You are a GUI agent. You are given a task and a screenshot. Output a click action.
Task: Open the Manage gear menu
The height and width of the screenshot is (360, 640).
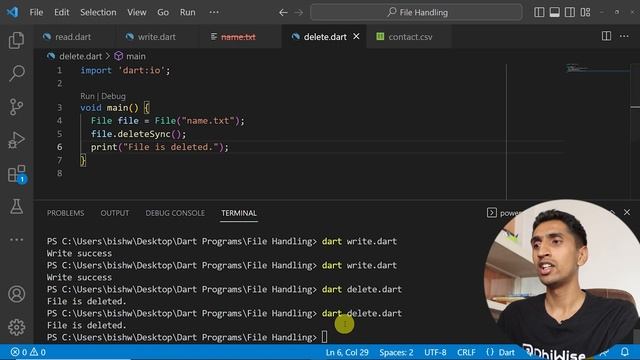[x=16, y=327]
